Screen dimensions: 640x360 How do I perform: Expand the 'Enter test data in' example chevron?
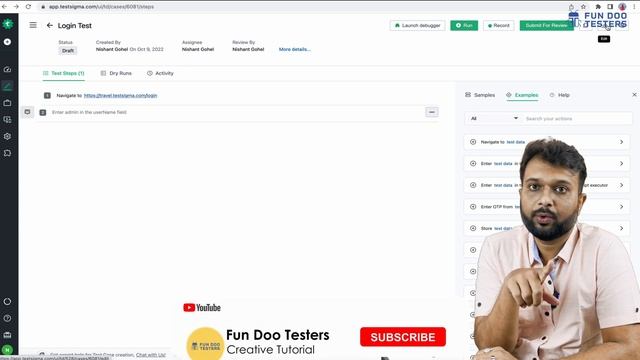(x=622, y=164)
